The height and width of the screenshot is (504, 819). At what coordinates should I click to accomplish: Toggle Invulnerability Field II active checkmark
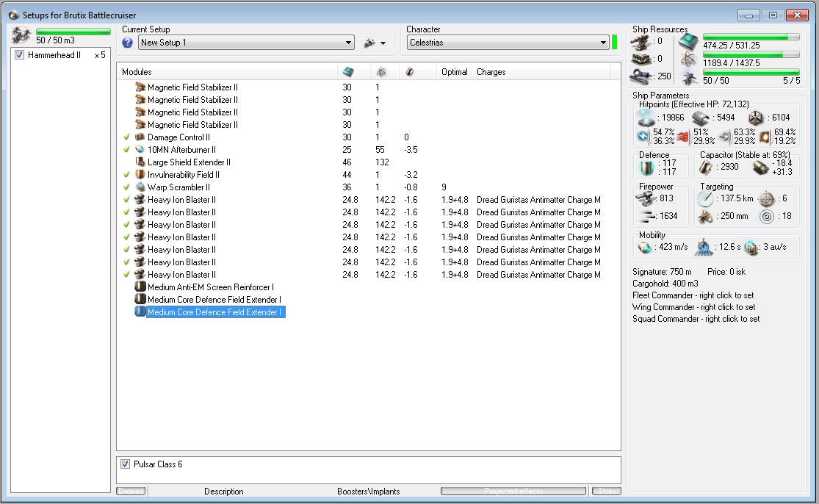click(x=126, y=175)
